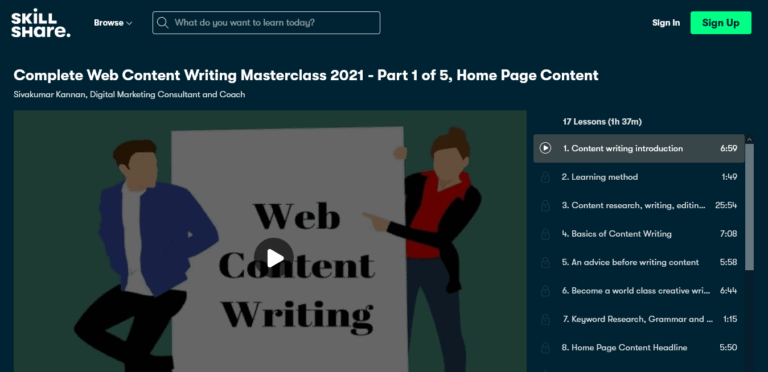Viewport: 768px width, 372px height.
Task: Select lesson 3 Content research, writing, editing
Action: click(639, 205)
